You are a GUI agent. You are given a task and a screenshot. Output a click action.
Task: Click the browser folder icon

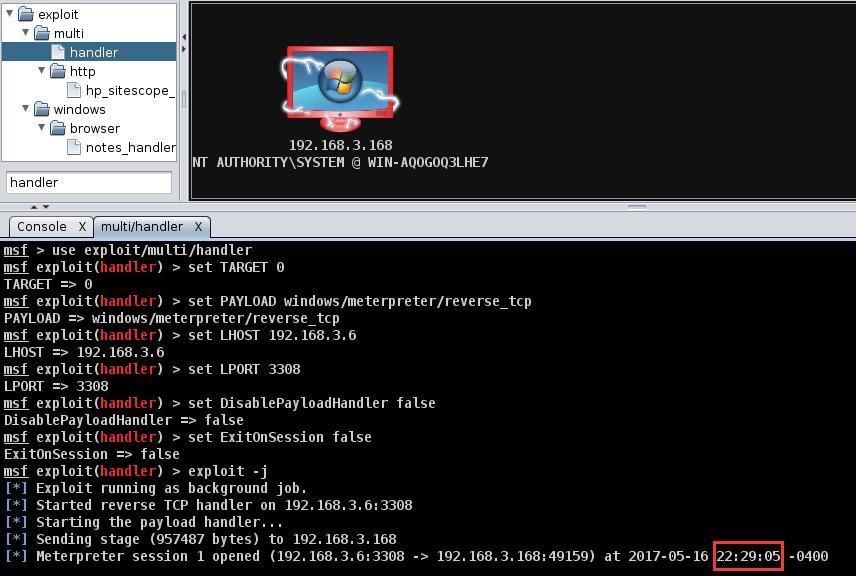[58, 128]
